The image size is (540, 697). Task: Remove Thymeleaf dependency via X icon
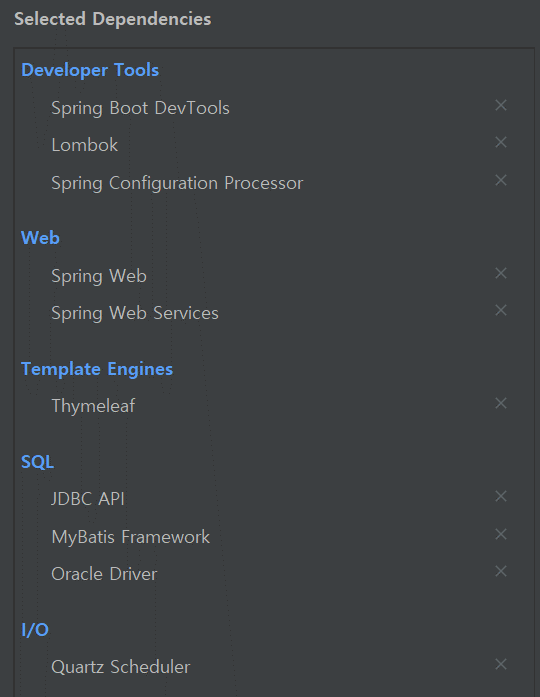501,403
